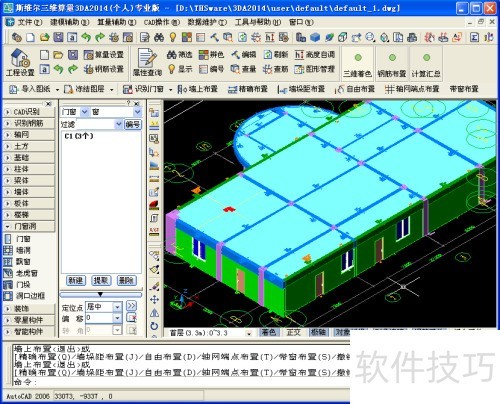
Task: Open the 工具与帮助 menu
Action: tap(258, 22)
